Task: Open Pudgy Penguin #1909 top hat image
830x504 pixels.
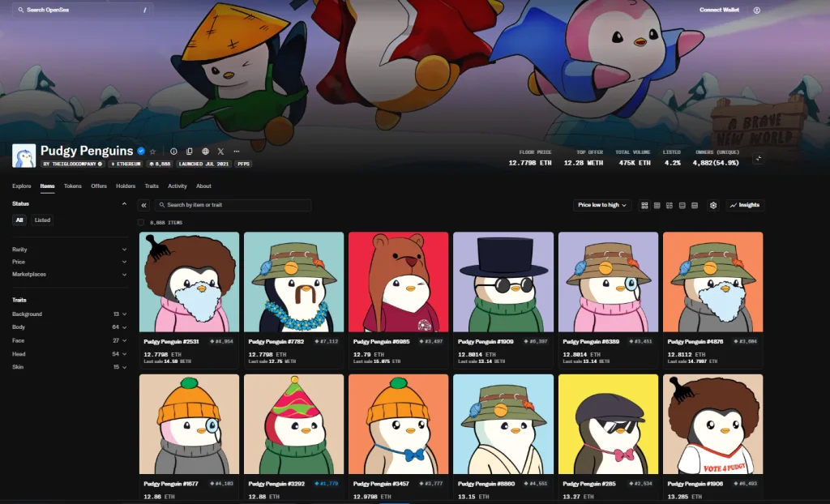Action: [503, 282]
